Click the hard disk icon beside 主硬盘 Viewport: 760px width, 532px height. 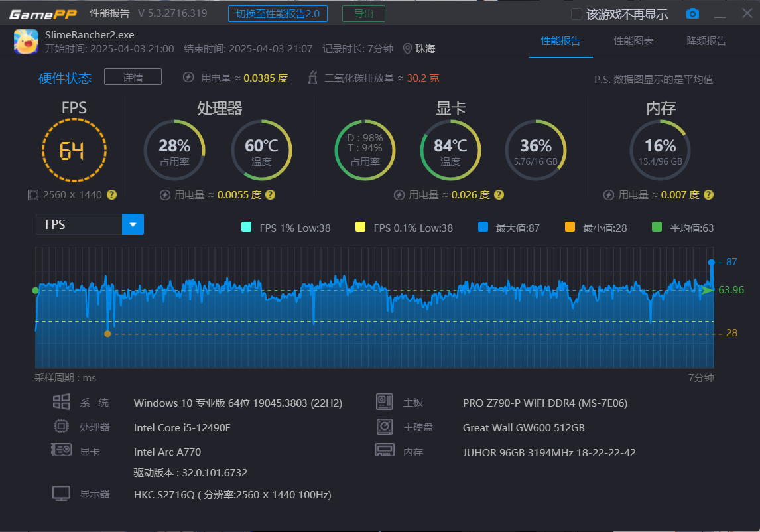click(x=385, y=427)
